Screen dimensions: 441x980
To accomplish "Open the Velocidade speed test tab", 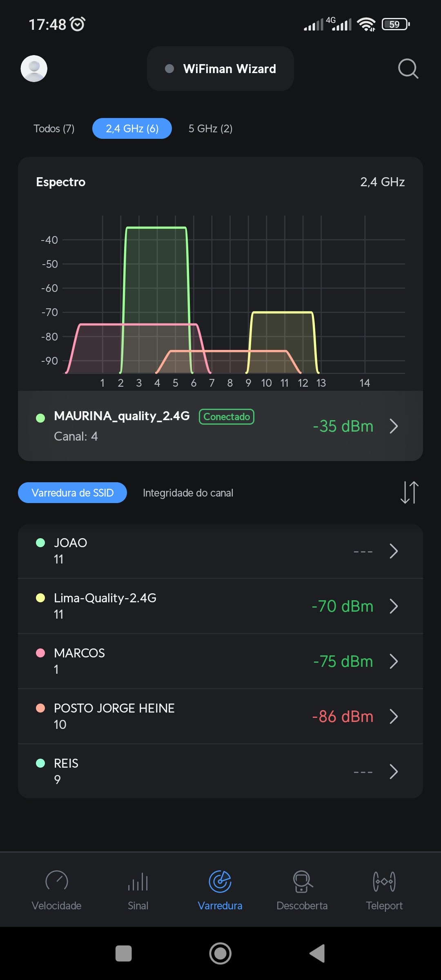I will [x=56, y=890].
